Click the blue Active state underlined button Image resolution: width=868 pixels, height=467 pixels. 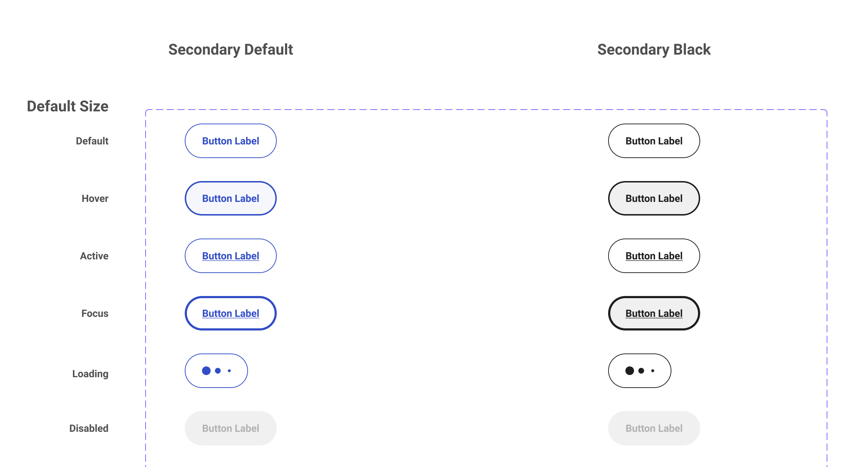pos(230,256)
